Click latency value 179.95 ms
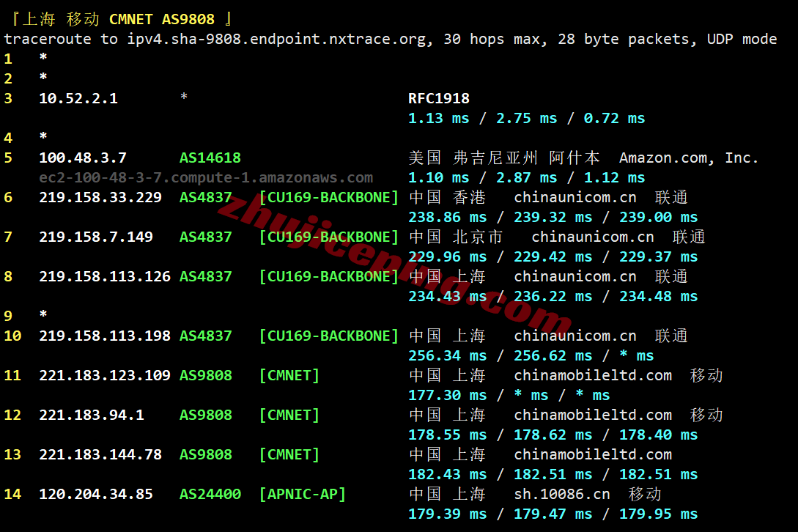This screenshot has width=798, height=532. [658, 514]
